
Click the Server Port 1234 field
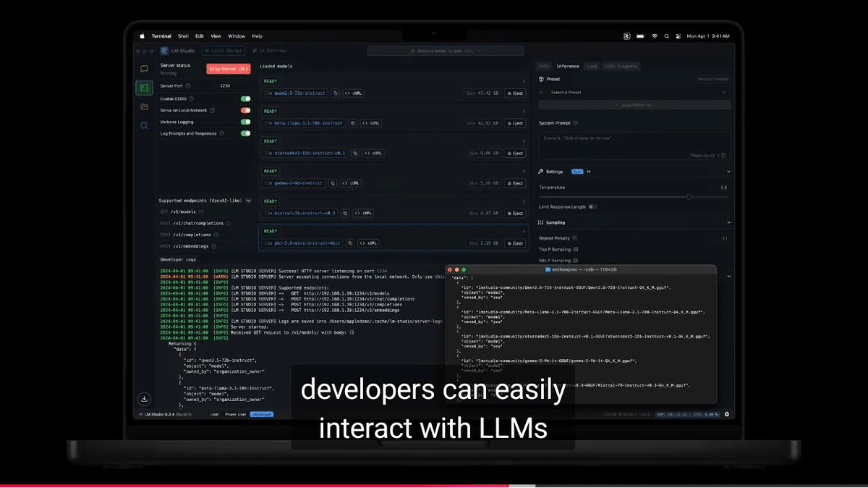click(x=224, y=86)
